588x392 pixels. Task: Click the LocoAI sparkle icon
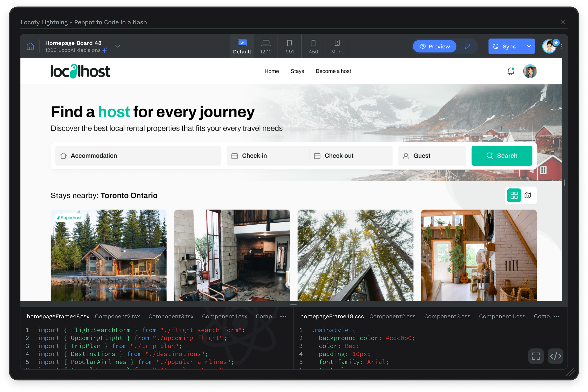105,50
